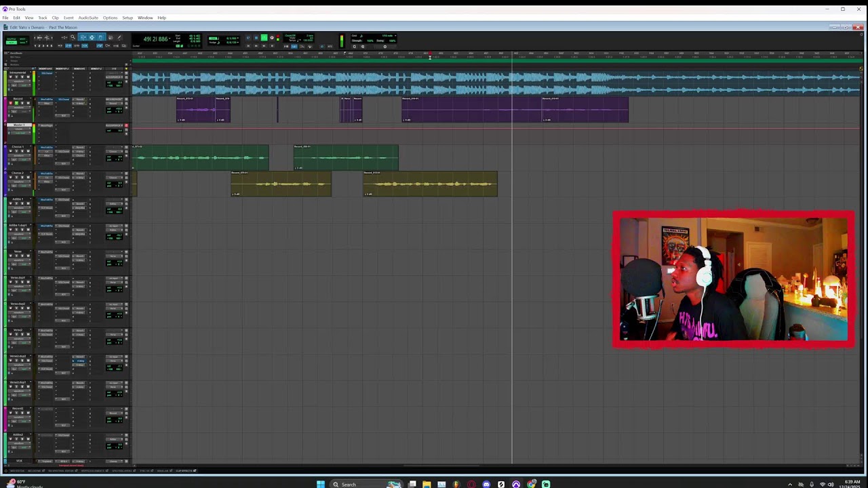
Task: Open the Master 1 volume view selector
Action: point(19,129)
